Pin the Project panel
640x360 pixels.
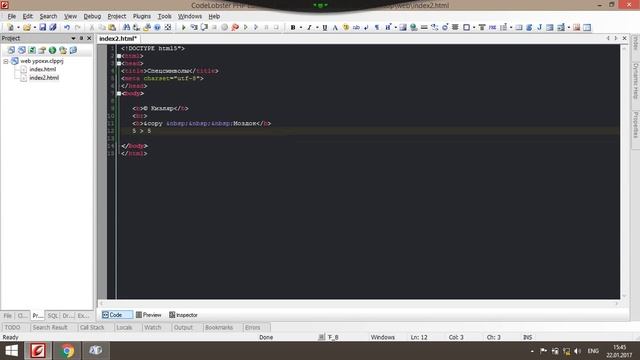tap(81, 38)
